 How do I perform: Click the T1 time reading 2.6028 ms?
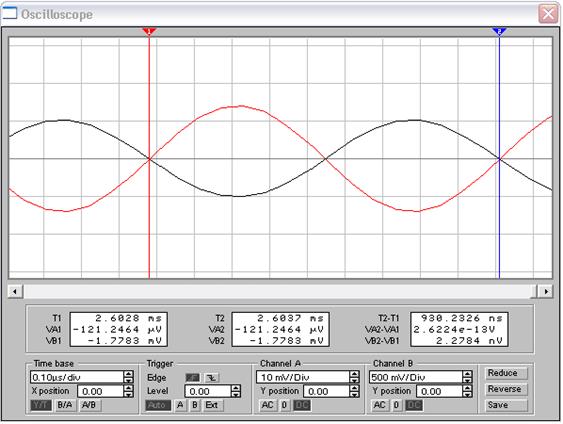(x=129, y=318)
